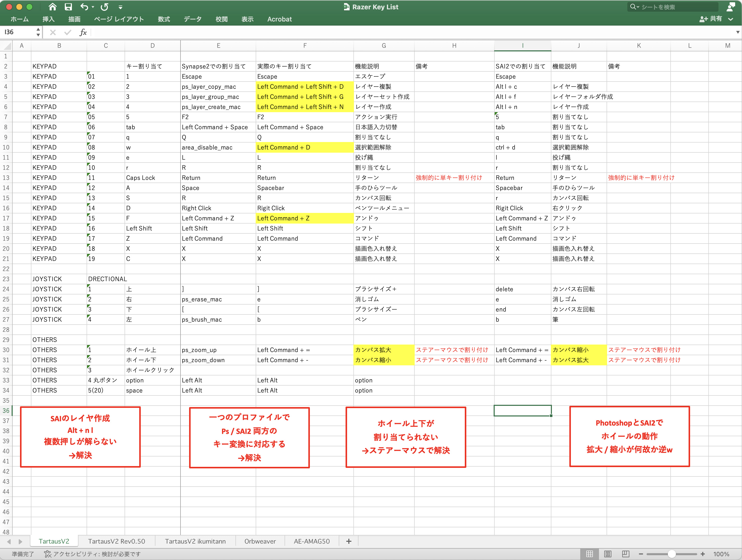Click the 共有 share button

click(x=710, y=19)
